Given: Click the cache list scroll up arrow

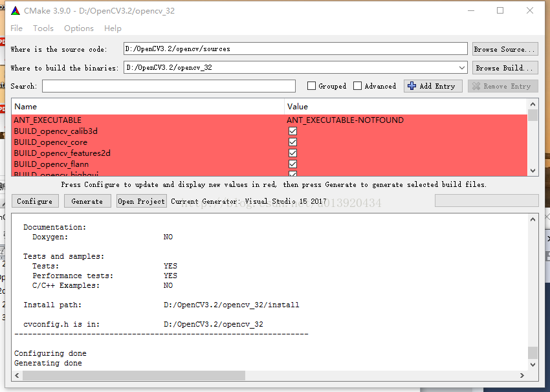Looking at the screenshot, I should [x=533, y=104].
